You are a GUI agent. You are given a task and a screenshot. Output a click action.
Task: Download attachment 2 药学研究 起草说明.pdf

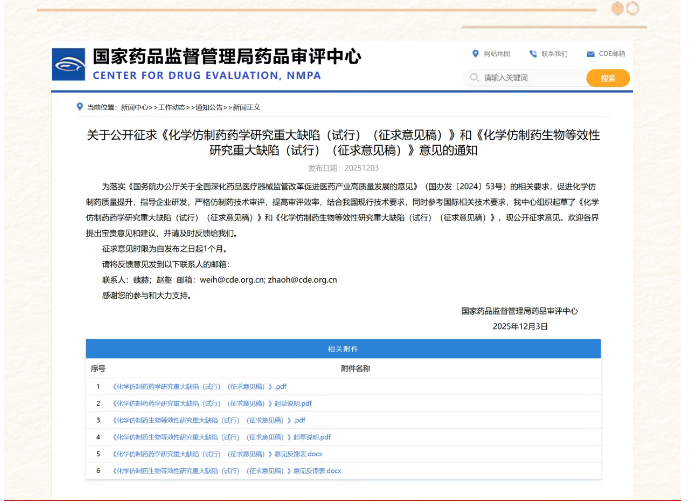212,403
